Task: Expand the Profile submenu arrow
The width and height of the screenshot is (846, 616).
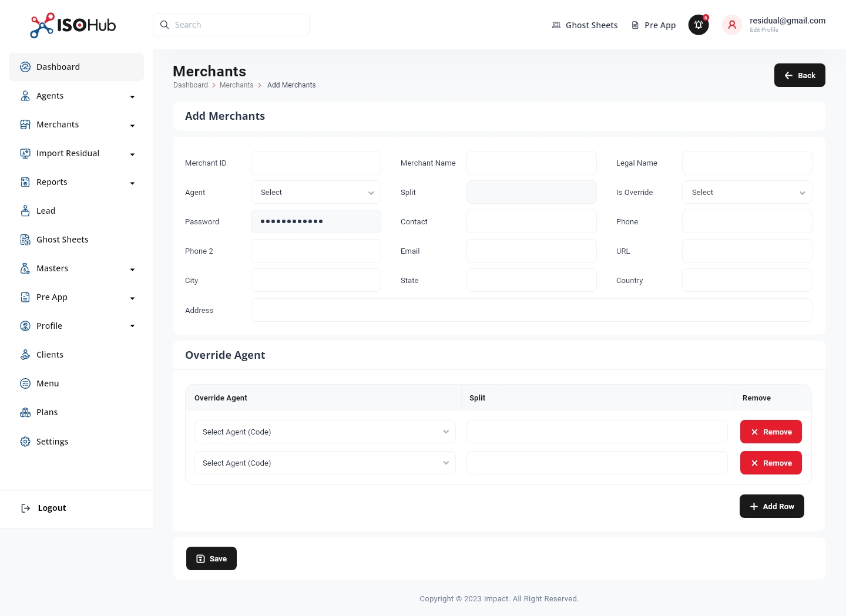Action: pyautogui.click(x=132, y=326)
